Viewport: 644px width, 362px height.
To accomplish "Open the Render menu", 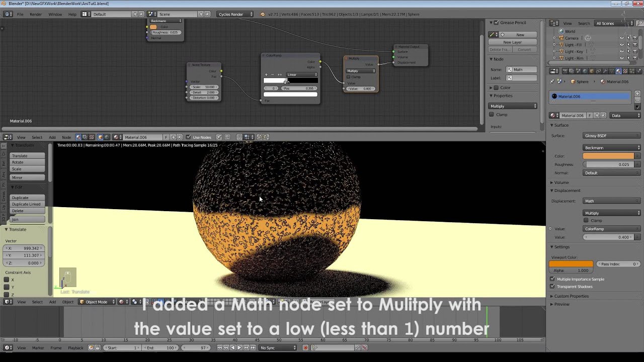I will pos(36,14).
